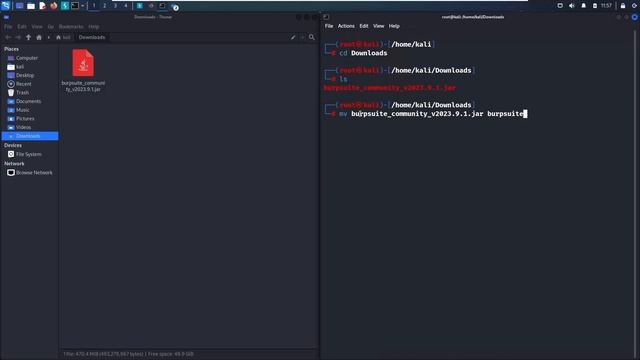The image size is (640, 360).
Task: Click the show desktop panel icon
Action: pyautogui.click(x=19, y=6)
